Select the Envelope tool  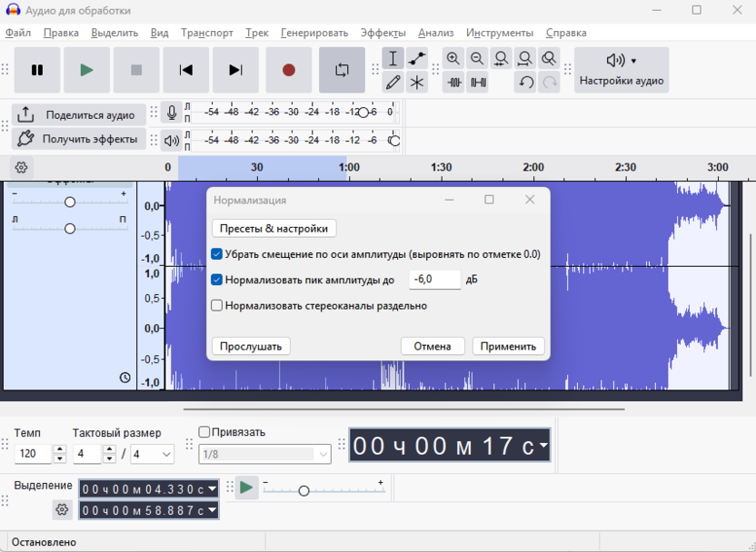click(416, 58)
